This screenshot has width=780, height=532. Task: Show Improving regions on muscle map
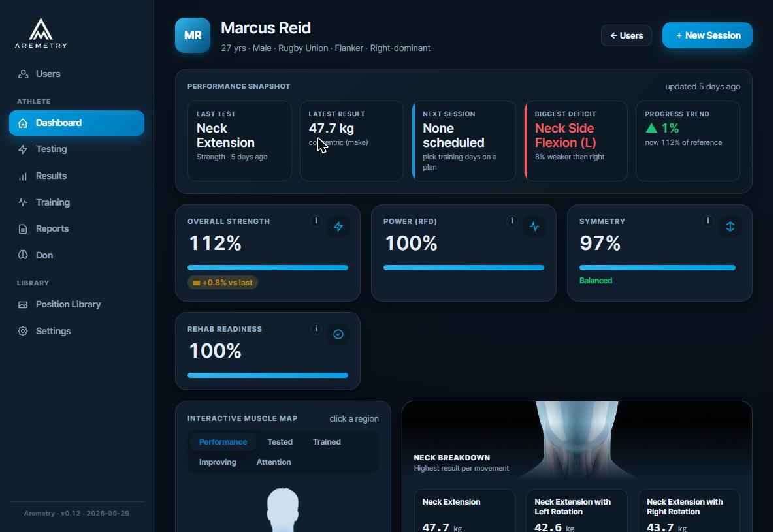(x=218, y=462)
